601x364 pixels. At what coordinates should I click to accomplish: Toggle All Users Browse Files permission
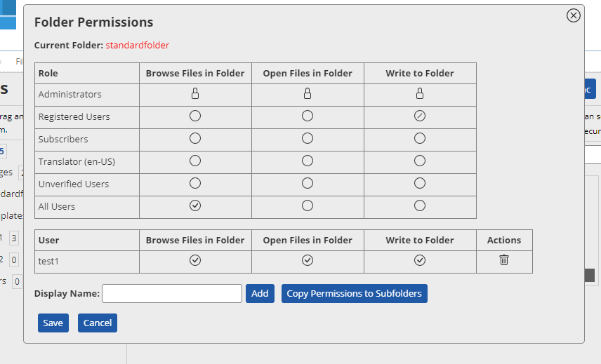[195, 206]
